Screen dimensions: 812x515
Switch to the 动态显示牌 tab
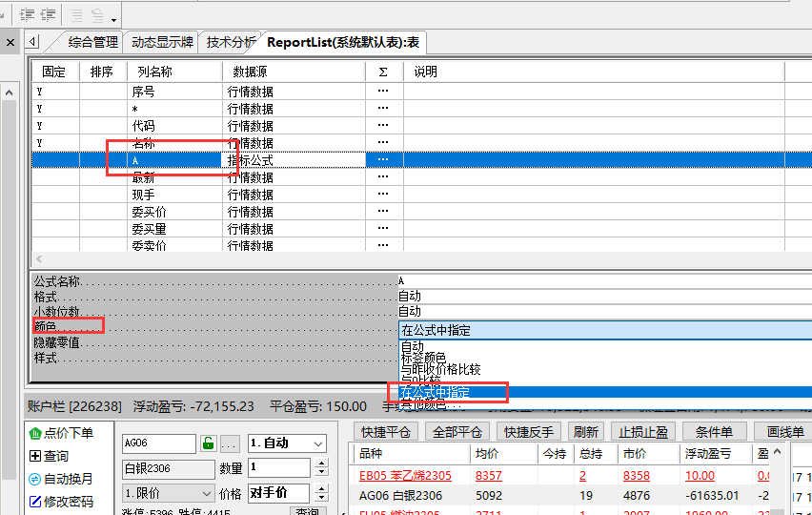(x=162, y=42)
